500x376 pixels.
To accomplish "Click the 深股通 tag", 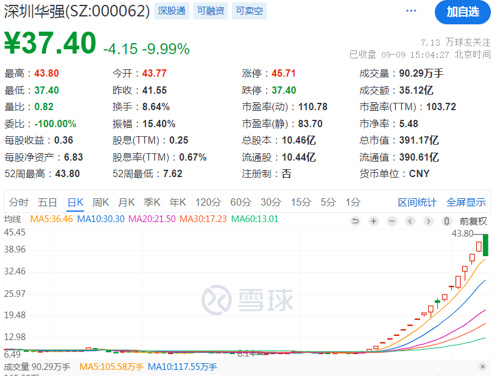I will tap(172, 11).
